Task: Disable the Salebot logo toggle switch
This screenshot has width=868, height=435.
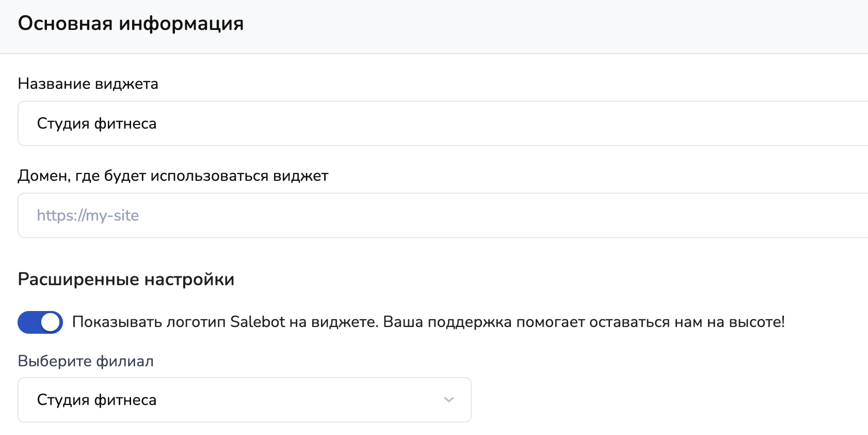Action: [40, 322]
